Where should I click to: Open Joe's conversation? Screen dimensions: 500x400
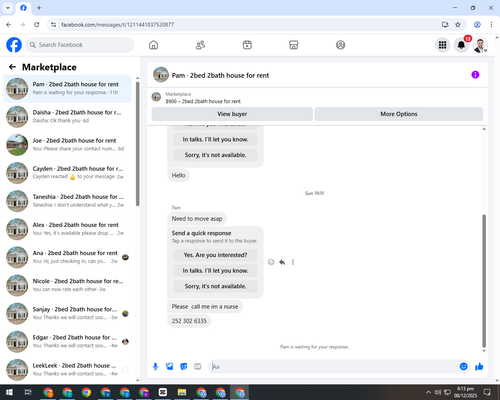[67, 145]
